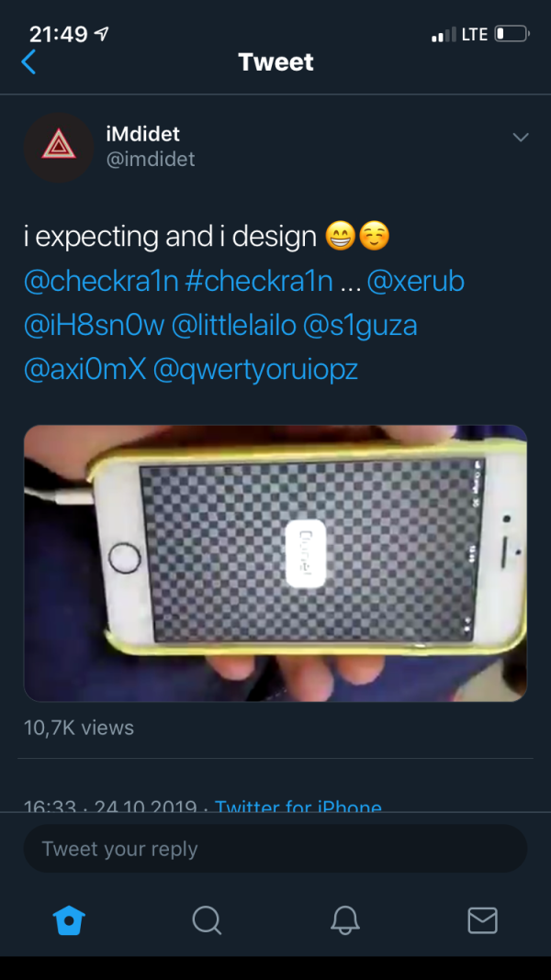This screenshot has height=980, width=551.
Task: Tap iMdidet's profile avatar
Action: pyautogui.click(x=59, y=147)
